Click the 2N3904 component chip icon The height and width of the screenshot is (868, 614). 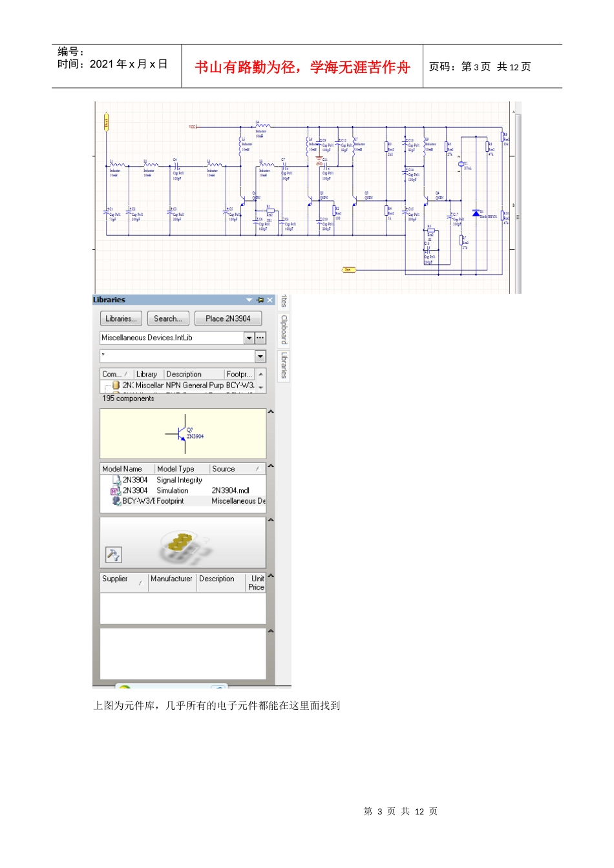coord(116,385)
